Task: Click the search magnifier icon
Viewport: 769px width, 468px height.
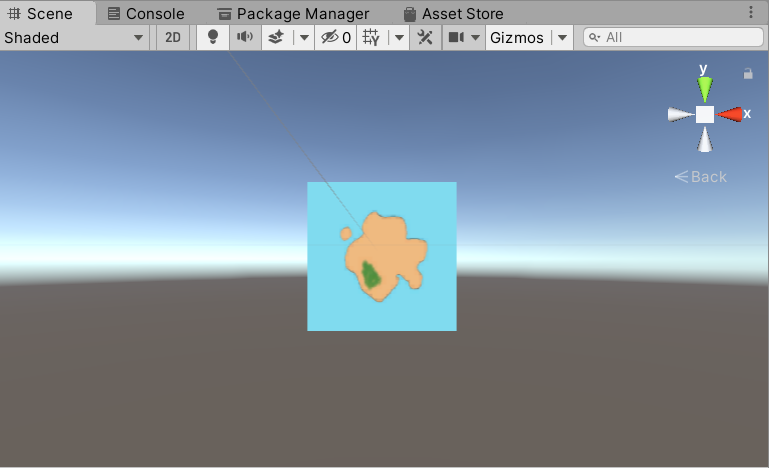Action: click(x=594, y=37)
